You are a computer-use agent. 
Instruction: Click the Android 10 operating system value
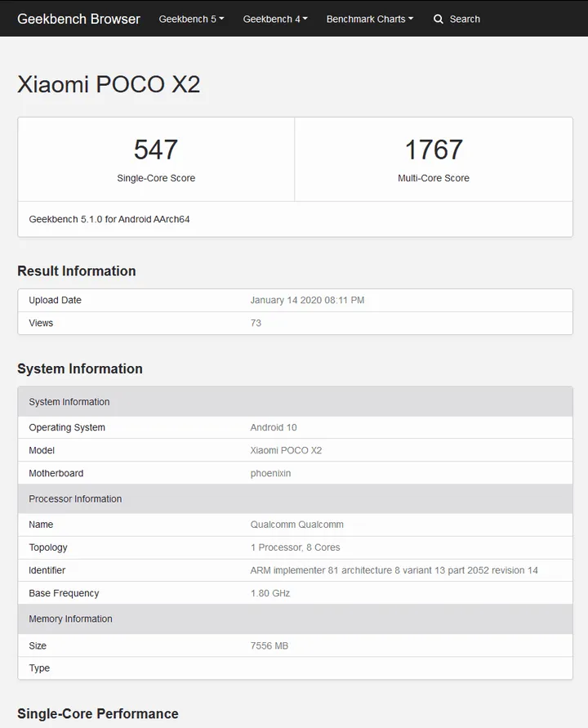point(273,427)
